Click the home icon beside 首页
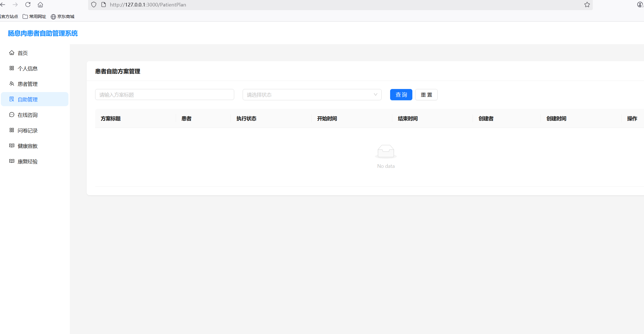644x334 pixels. pyautogui.click(x=12, y=53)
